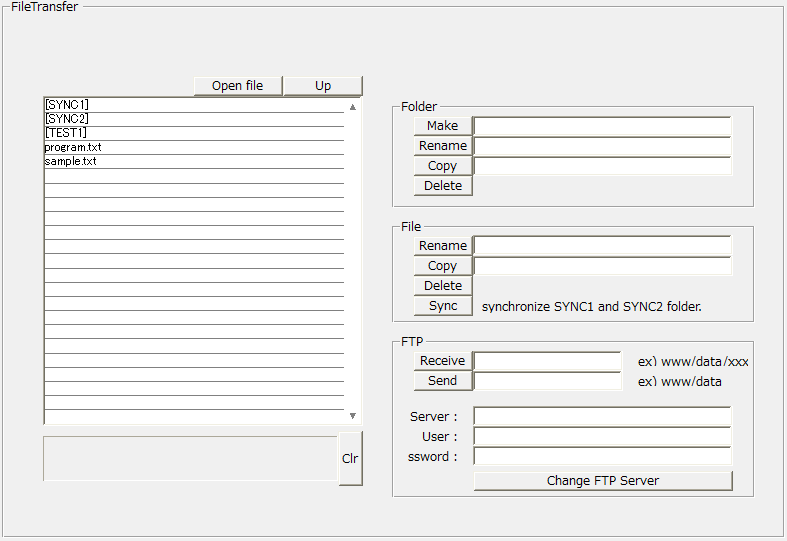Click into the User input field

click(x=602, y=436)
